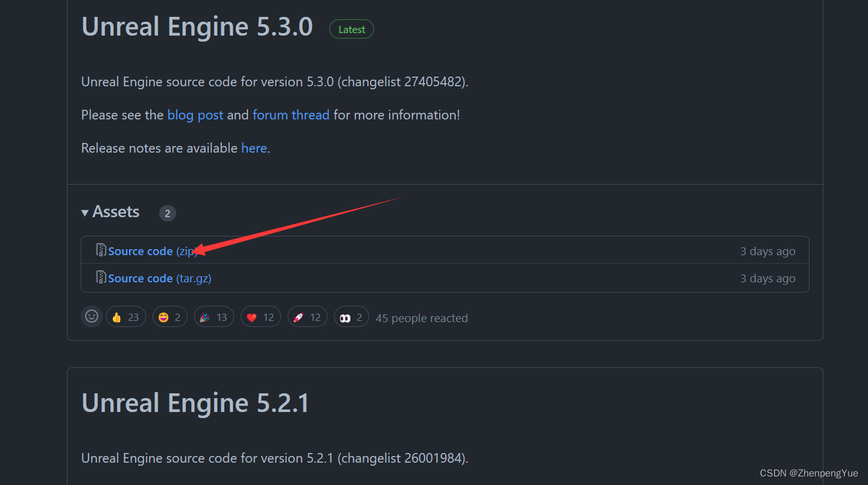This screenshot has width=868, height=485.
Task: Toggle the rocket reaction with 12
Action: (x=308, y=317)
